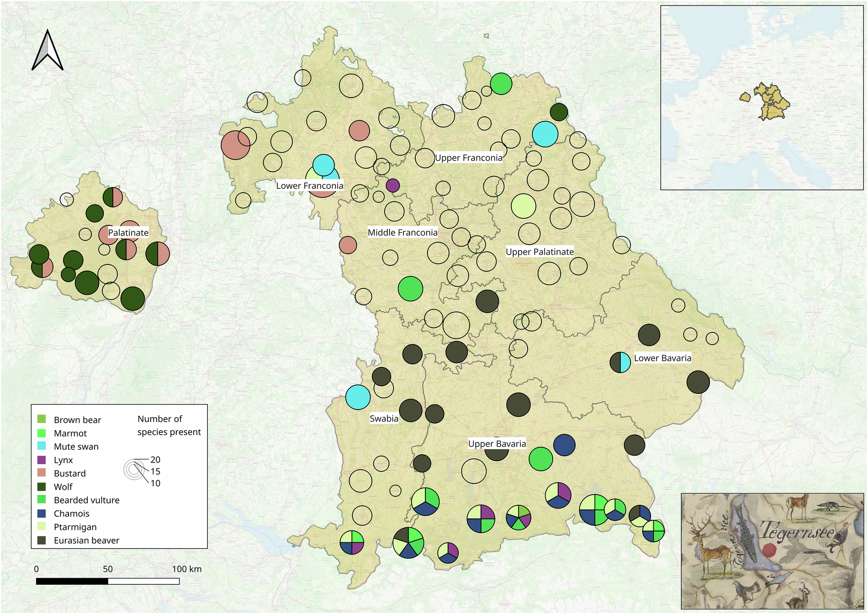Pick the Chamois blue legend swatch

(x=42, y=513)
